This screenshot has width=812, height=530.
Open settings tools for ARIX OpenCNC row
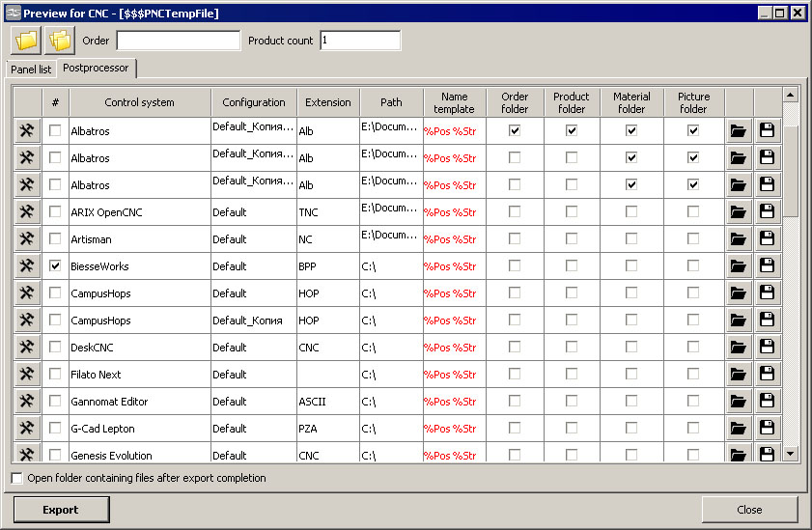tap(27, 211)
